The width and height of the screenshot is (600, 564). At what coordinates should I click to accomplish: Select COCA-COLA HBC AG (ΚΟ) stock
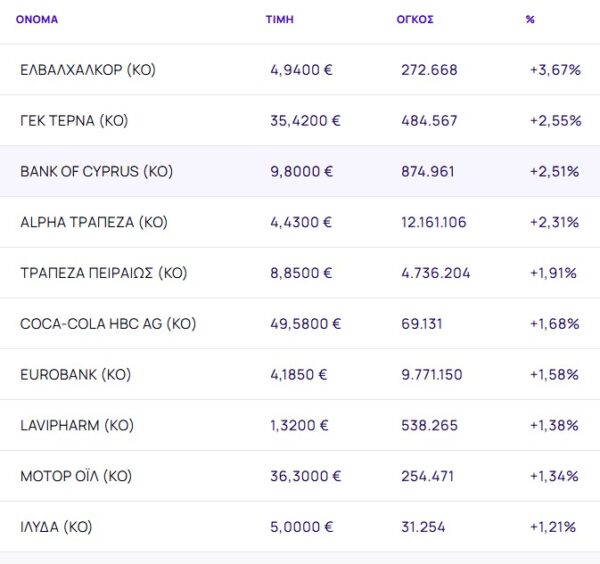point(108,324)
